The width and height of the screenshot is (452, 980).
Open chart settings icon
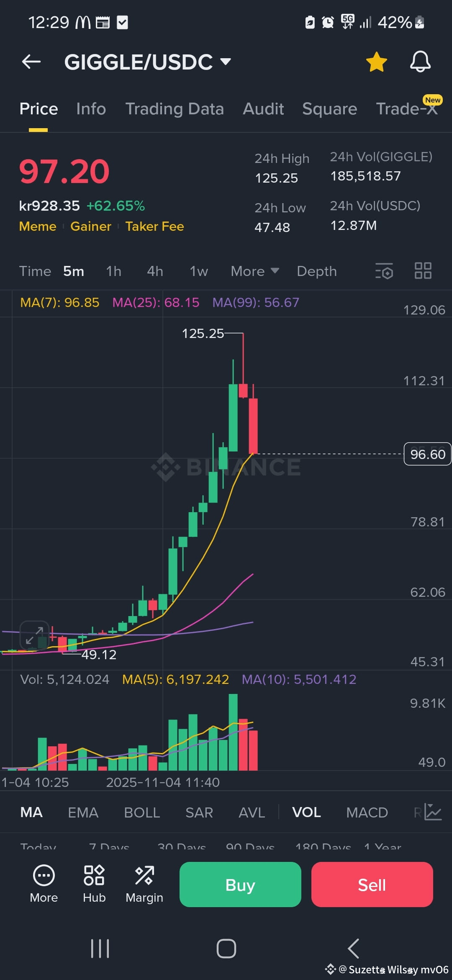[x=384, y=271]
